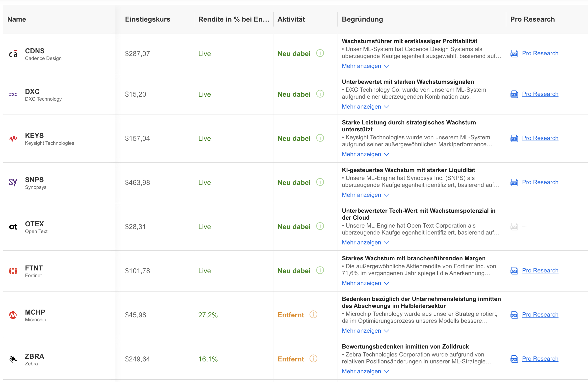This screenshot has width=588, height=382.
Task: Click the $287,07 entry price
Action: pyautogui.click(x=137, y=54)
